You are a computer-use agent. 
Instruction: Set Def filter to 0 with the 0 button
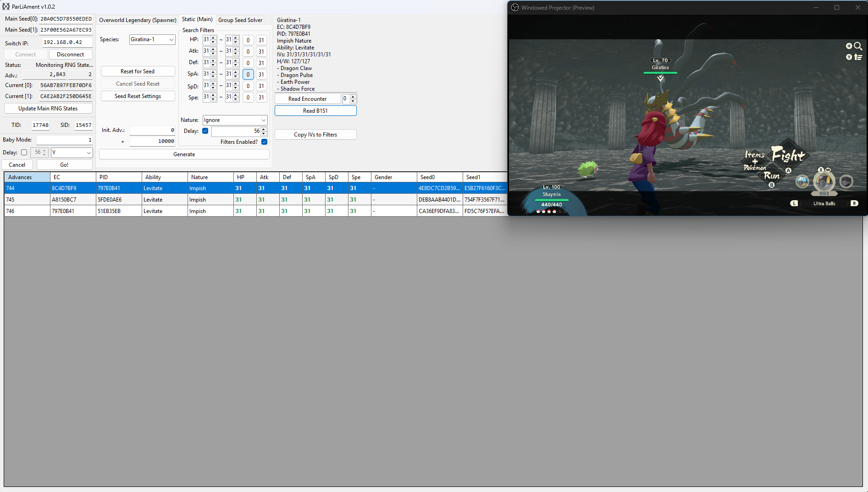pos(248,63)
